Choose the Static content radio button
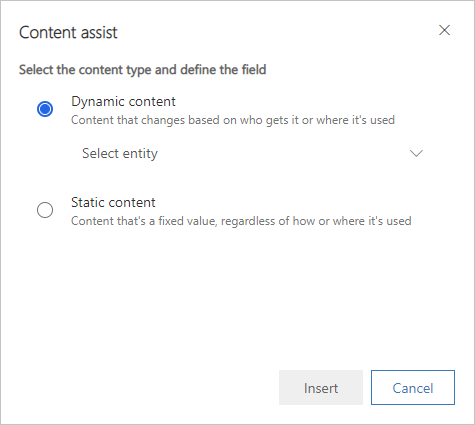 [45, 210]
